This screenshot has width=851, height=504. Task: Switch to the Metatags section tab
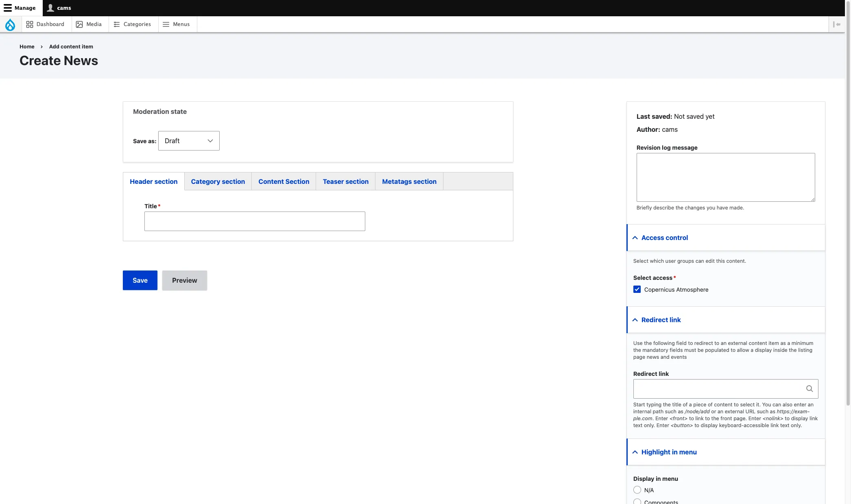pyautogui.click(x=409, y=181)
